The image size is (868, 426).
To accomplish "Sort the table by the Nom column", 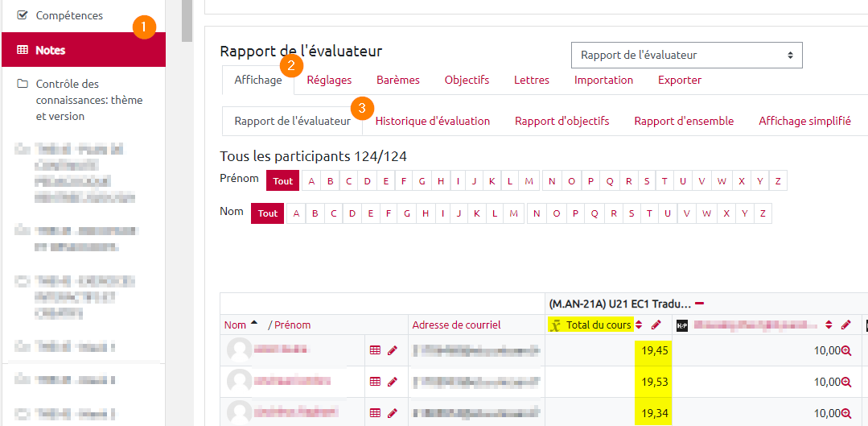I will (235, 325).
